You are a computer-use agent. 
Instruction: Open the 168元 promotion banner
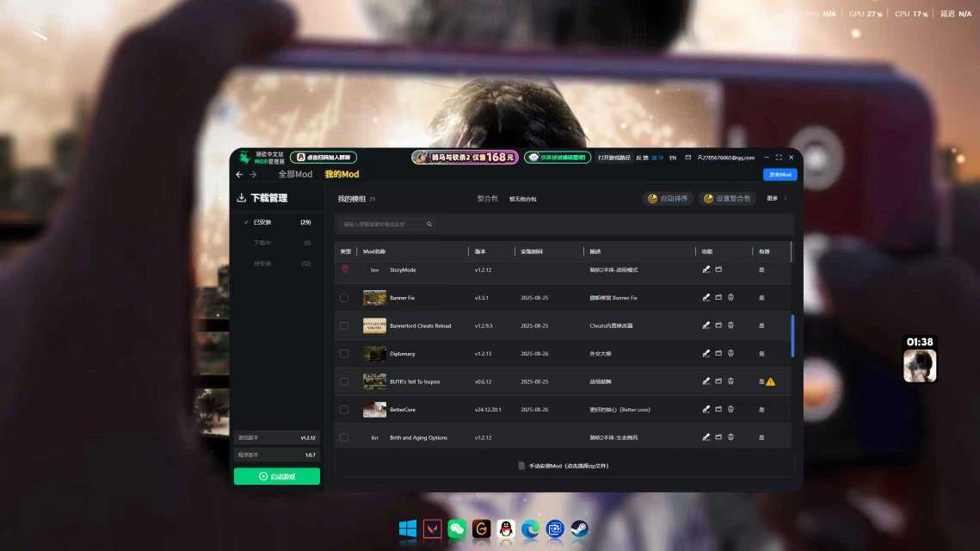pos(465,157)
